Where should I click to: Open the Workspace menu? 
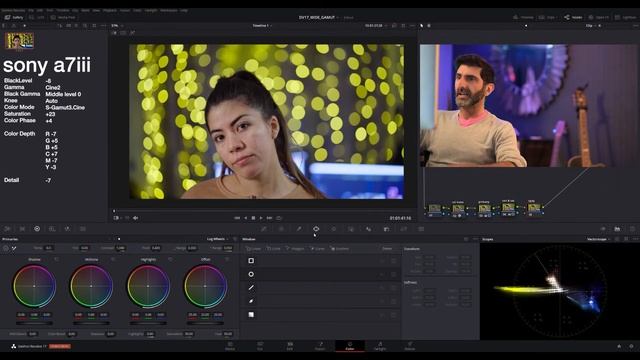pos(169,10)
